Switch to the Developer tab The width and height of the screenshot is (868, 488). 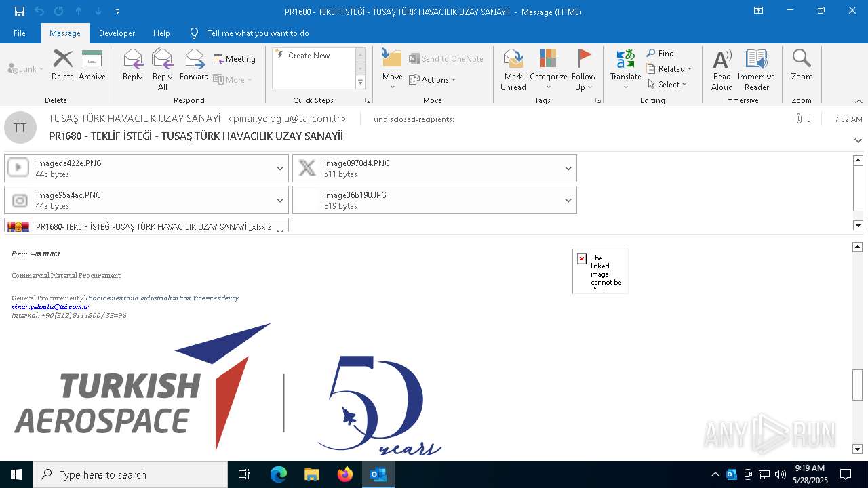click(x=117, y=33)
